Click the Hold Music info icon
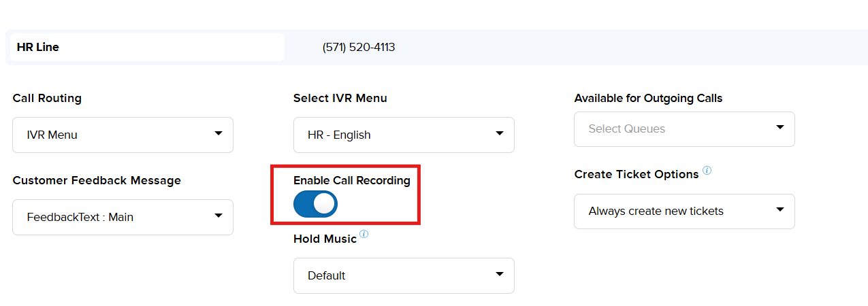The width and height of the screenshot is (868, 306). [x=364, y=235]
